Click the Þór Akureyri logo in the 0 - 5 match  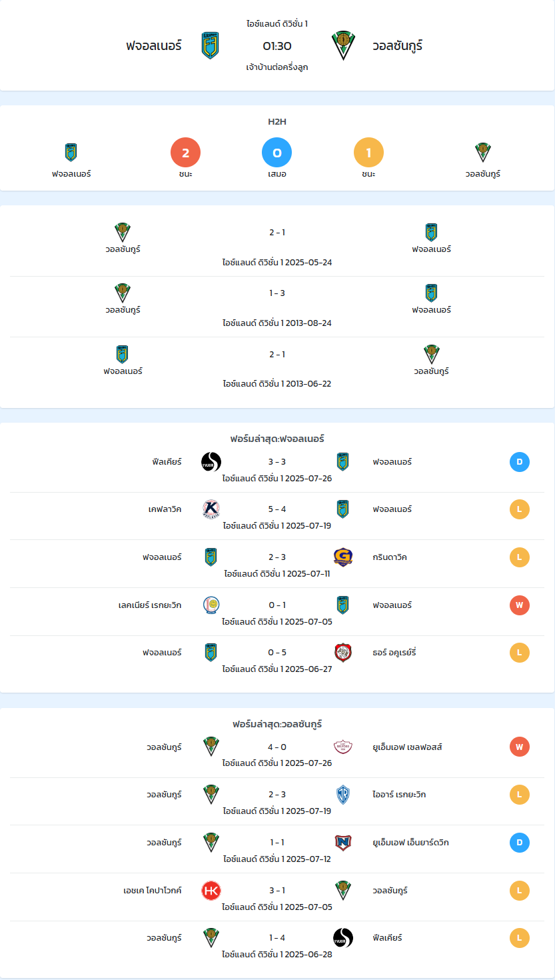point(343,652)
